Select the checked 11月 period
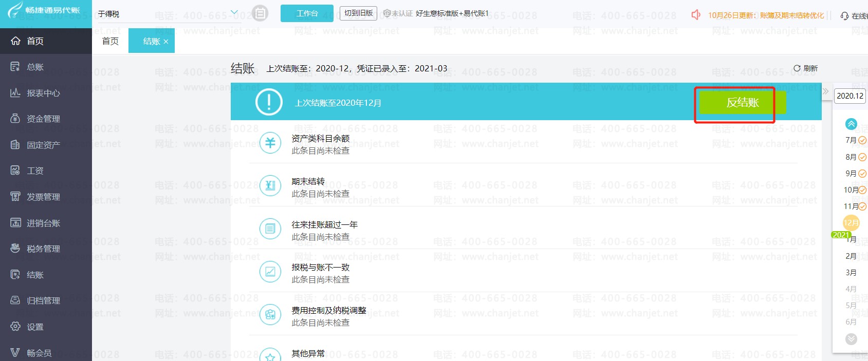The height and width of the screenshot is (361, 868). (x=855, y=206)
